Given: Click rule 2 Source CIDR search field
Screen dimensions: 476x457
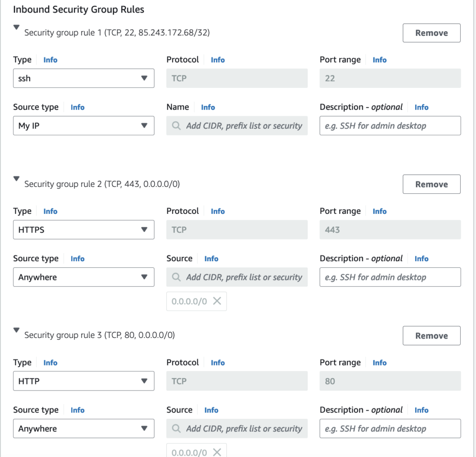Looking at the screenshot, I should [244, 277].
